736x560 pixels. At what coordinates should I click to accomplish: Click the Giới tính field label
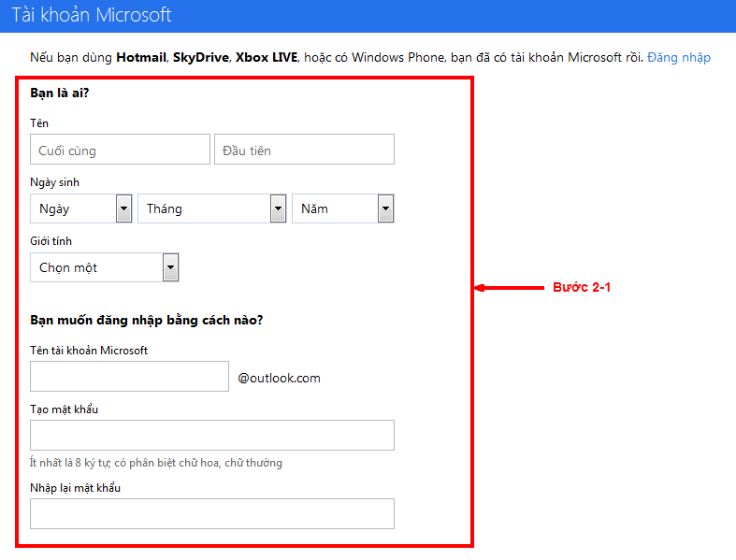coord(51,241)
